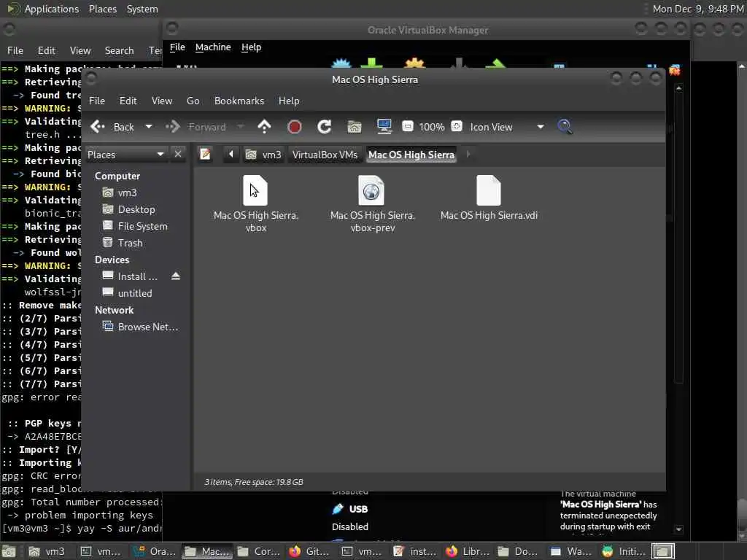Open Trash in the sidebar

point(130,243)
